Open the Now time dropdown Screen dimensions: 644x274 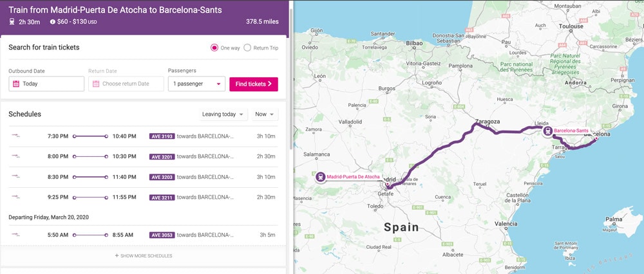tap(265, 114)
